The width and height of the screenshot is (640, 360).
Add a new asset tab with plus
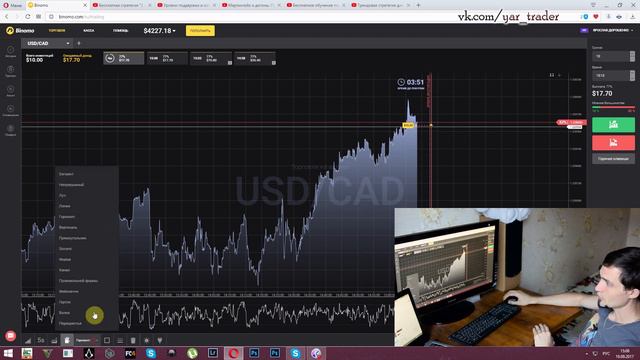79,43
